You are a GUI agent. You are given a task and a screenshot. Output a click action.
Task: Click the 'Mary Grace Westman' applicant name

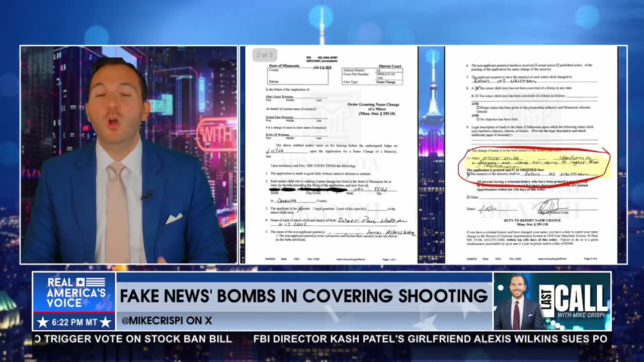(279, 96)
